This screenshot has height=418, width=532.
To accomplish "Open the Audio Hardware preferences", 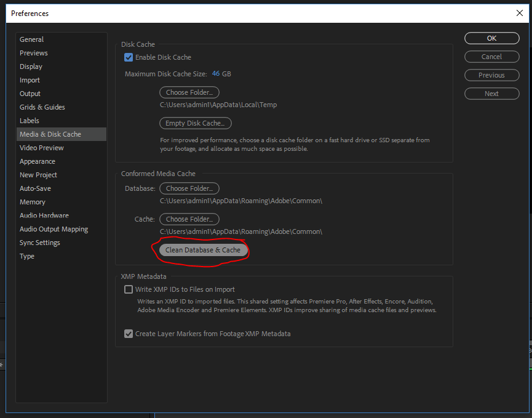I will tap(44, 215).
